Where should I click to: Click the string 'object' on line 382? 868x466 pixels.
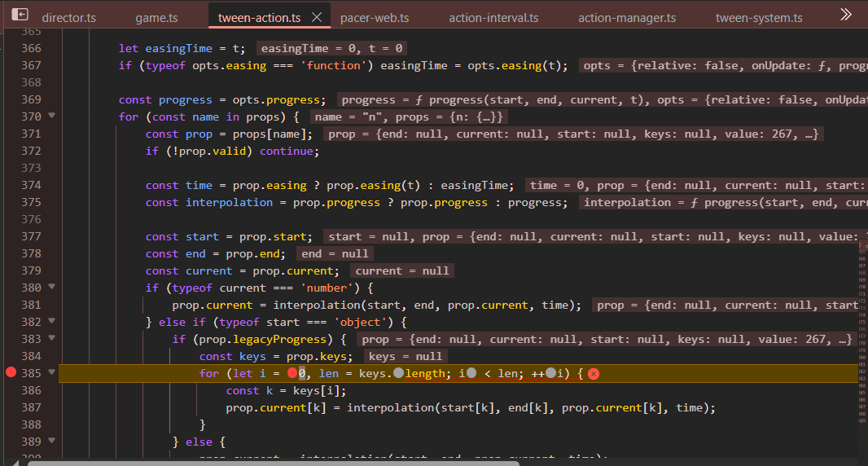click(360, 322)
